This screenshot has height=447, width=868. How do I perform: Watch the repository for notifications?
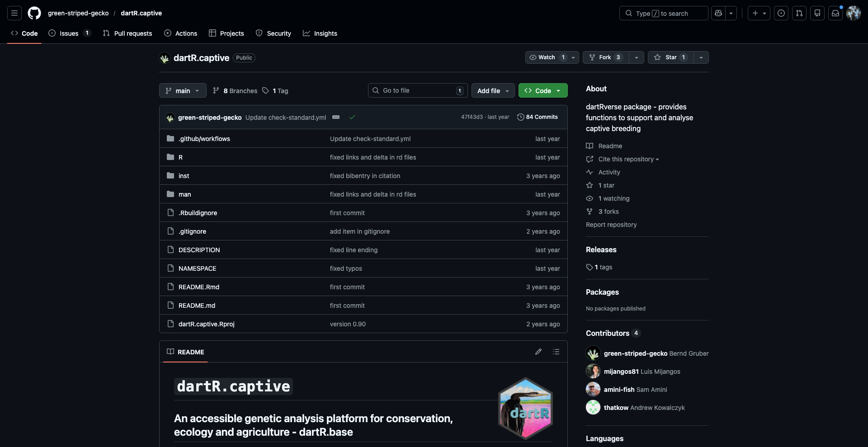tap(547, 57)
